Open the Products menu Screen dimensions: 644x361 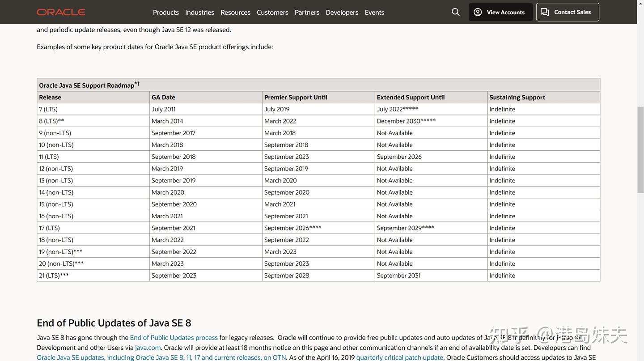[166, 12]
